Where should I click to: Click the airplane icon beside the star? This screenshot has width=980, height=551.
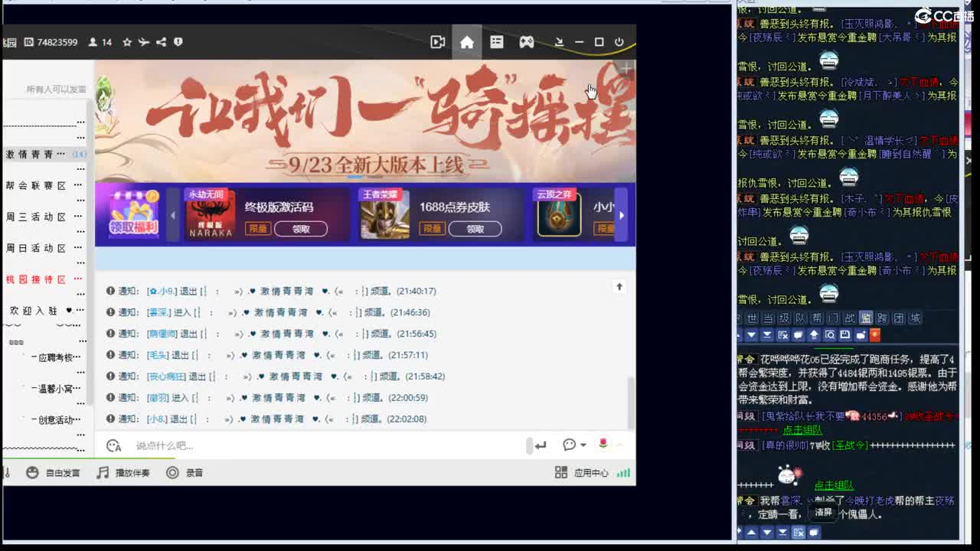tap(143, 42)
